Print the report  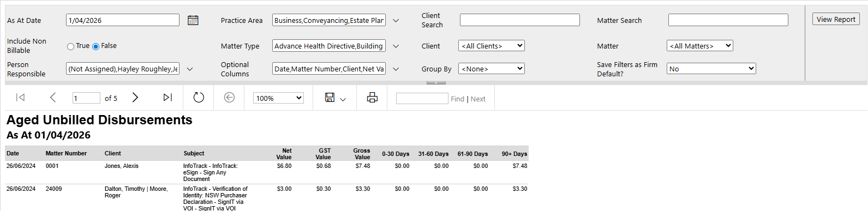[x=372, y=98]
